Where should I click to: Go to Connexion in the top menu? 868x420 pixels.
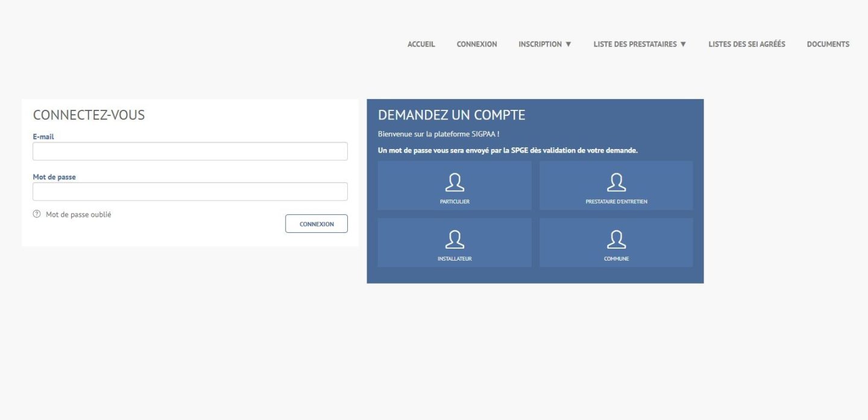[x=477, y=44]
